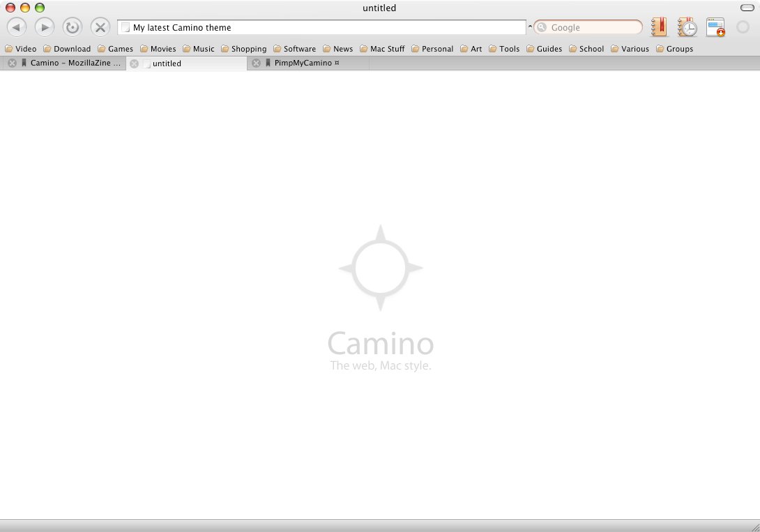This screenshot has height=532, width=760.
Task: Open the Personal bookmarks folder
Action: tap(432, 49)
